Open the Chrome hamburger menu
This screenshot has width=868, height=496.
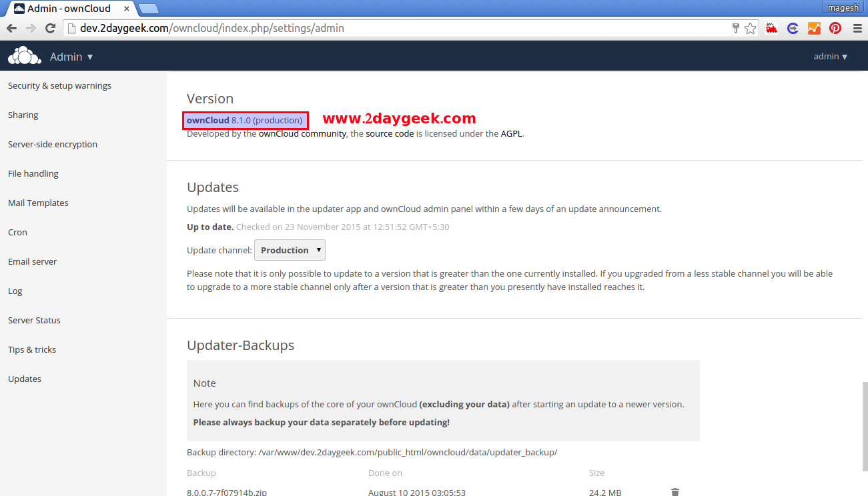click(x=857, y=28)
